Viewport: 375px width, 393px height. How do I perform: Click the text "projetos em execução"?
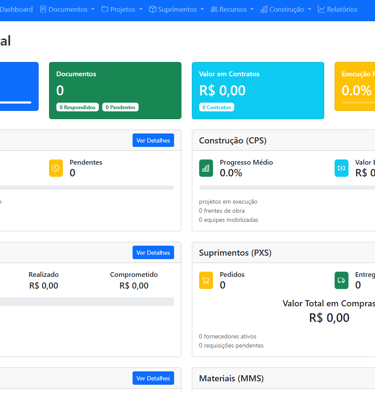click(228, 202)
